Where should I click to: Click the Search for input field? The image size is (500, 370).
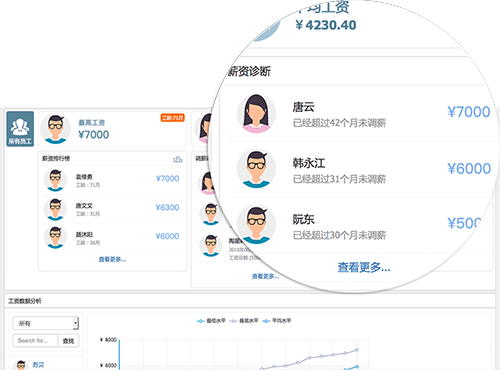click(35, 341)
